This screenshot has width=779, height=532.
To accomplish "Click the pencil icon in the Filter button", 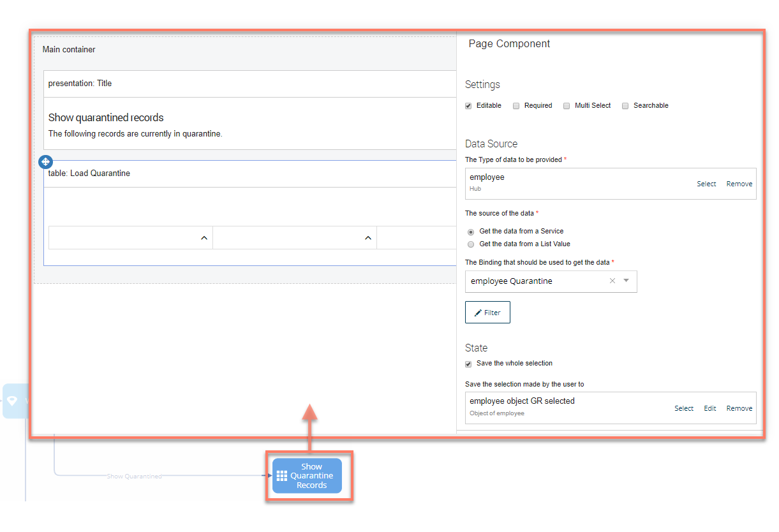I will pyautogui.click(x=478, y=313).
